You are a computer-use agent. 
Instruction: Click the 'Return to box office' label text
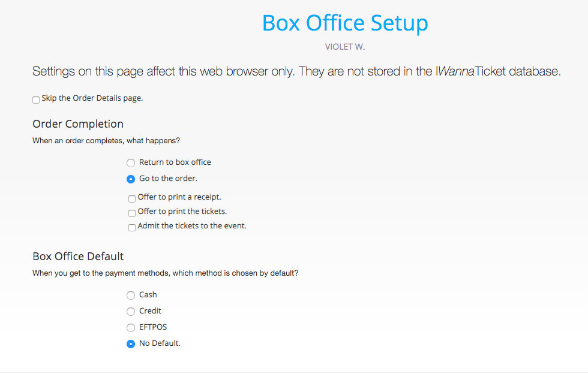pos(175,162)
